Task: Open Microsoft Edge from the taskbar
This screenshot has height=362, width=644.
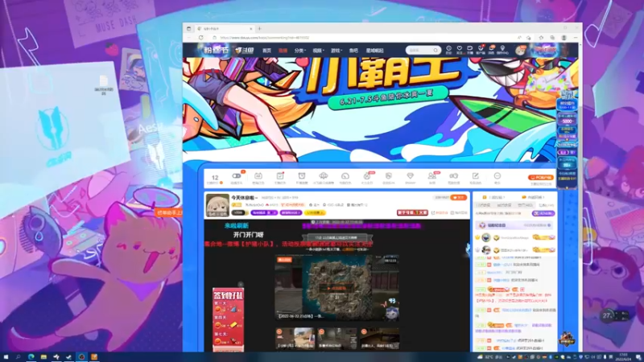Action: (31, 357)
